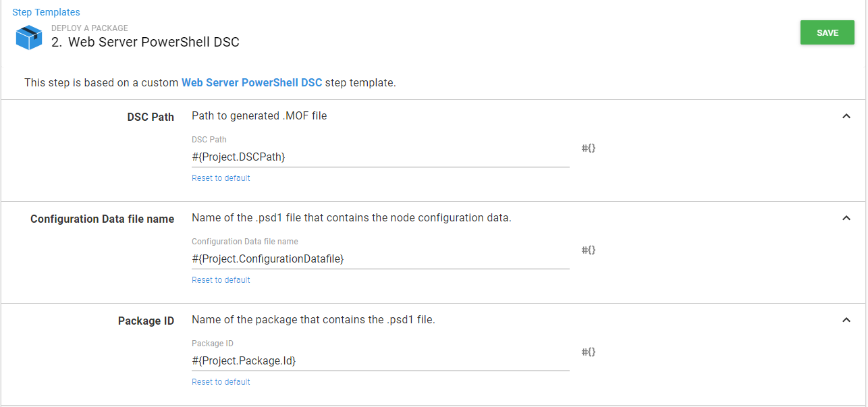
Task: Select the bold Configuration Data file name label
Action: [x=102, y=219]
